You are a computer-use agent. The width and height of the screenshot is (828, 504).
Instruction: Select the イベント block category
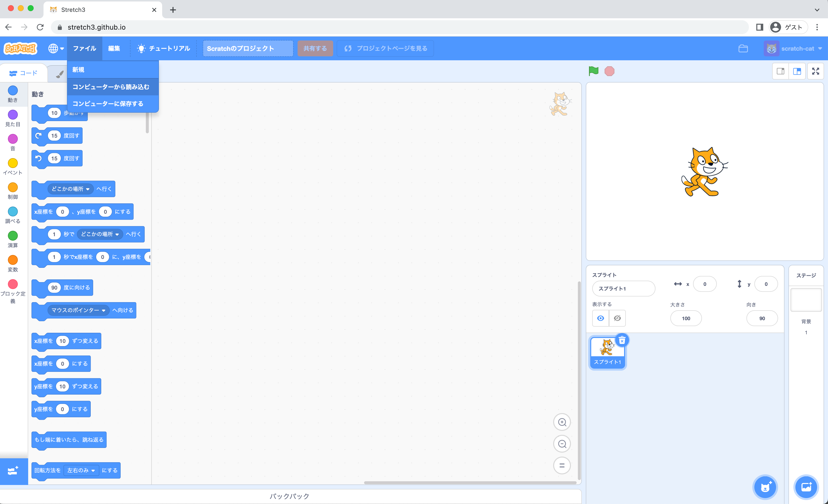pos(13,167)
